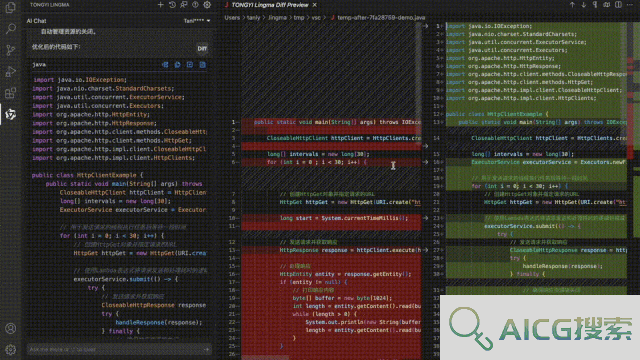Open the Extensions view
640x360 pixels.
tap(11, 93)
